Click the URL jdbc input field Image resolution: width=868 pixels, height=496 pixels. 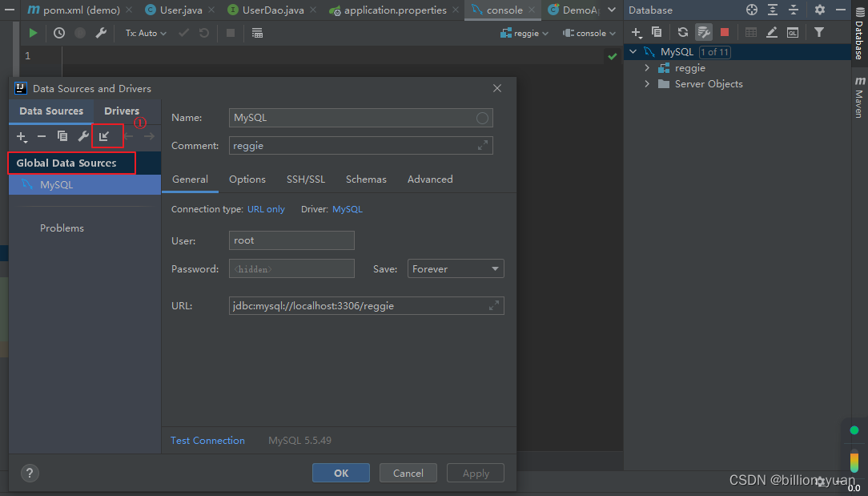[x=367, y=305]
